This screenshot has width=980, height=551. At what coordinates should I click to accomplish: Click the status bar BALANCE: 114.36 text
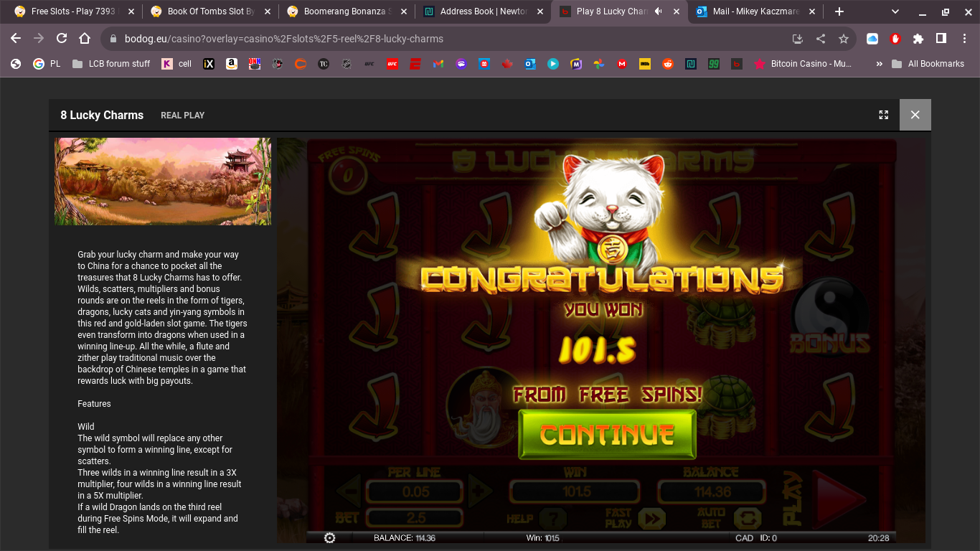tap(405, 538)
